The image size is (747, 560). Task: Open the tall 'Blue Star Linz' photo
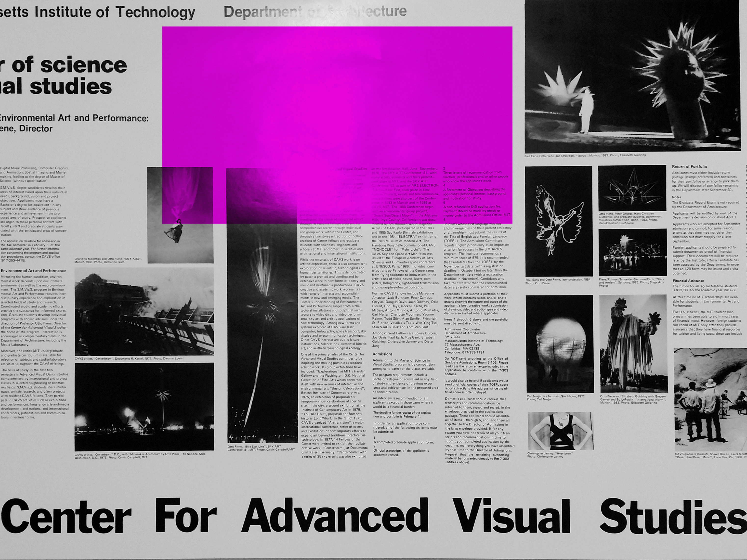pos(262,305)
